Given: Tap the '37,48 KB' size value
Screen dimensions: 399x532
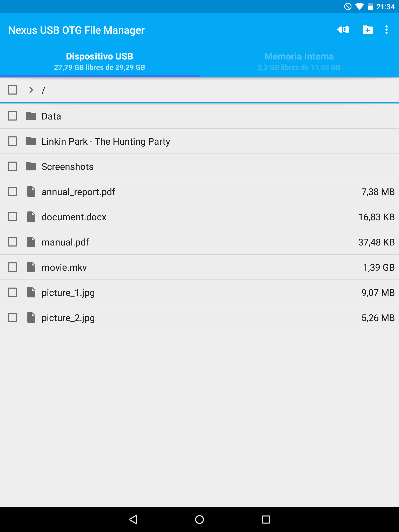Looking at the screenshot, I should click(376, 242).
